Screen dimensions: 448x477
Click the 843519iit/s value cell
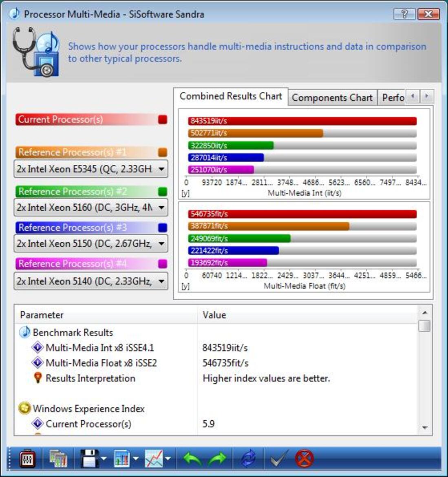225,348
